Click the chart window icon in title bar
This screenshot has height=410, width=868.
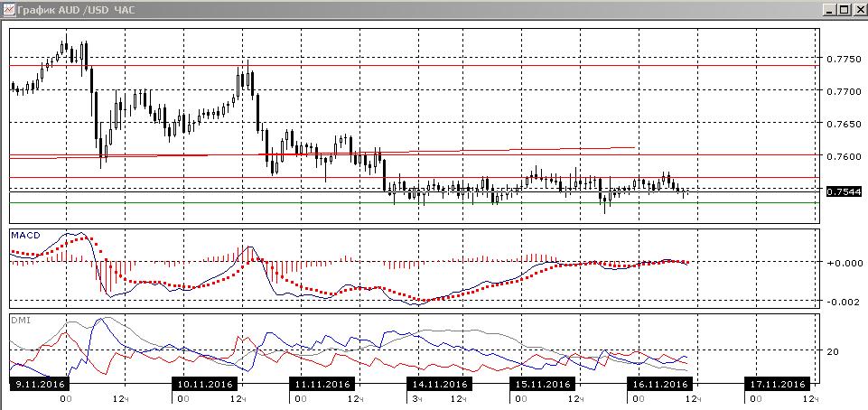click(7, 9)
